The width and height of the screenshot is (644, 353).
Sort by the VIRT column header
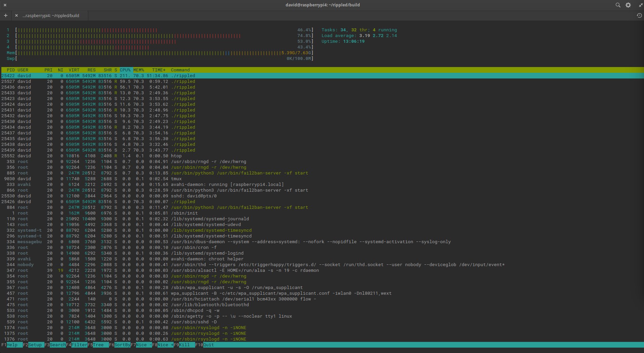tap(74, 70)
